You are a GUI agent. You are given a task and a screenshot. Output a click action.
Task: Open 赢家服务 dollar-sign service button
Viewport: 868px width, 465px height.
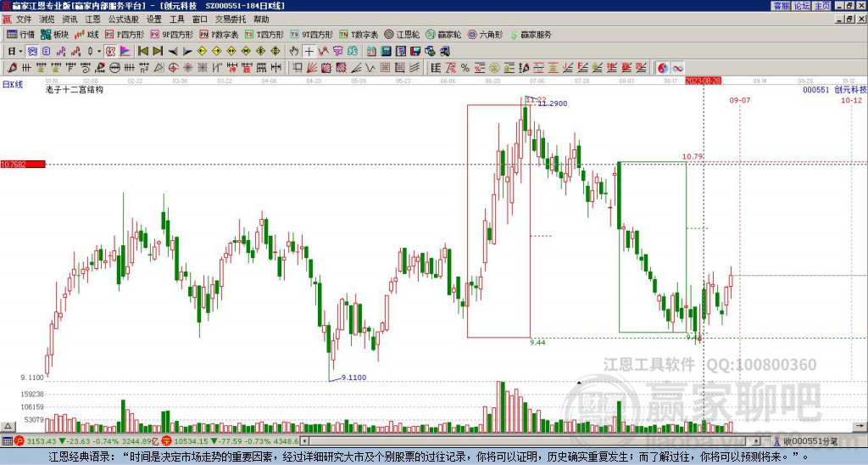[x=531, y=34]
